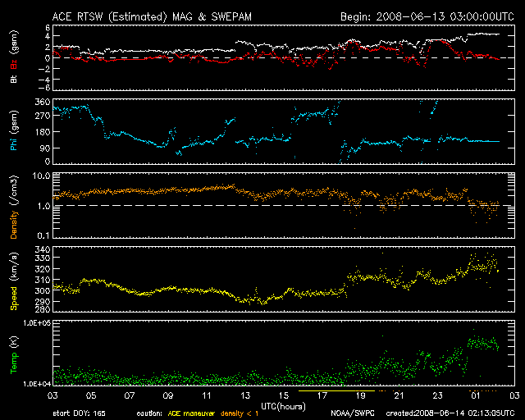This screenshot has height=420, width=525.
Task: Click the '360' tick on the Phi axis
Action: 43,102
